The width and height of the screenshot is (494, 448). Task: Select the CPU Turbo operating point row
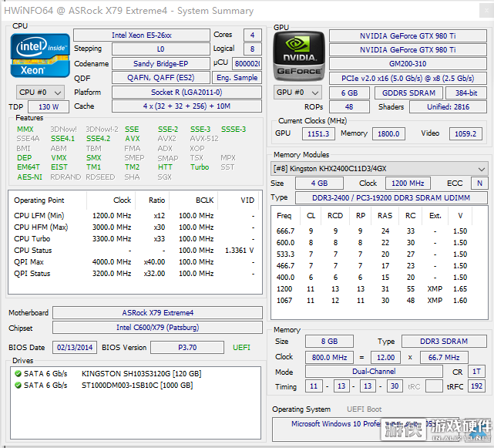pyautogui.click(x=135, y=239)
